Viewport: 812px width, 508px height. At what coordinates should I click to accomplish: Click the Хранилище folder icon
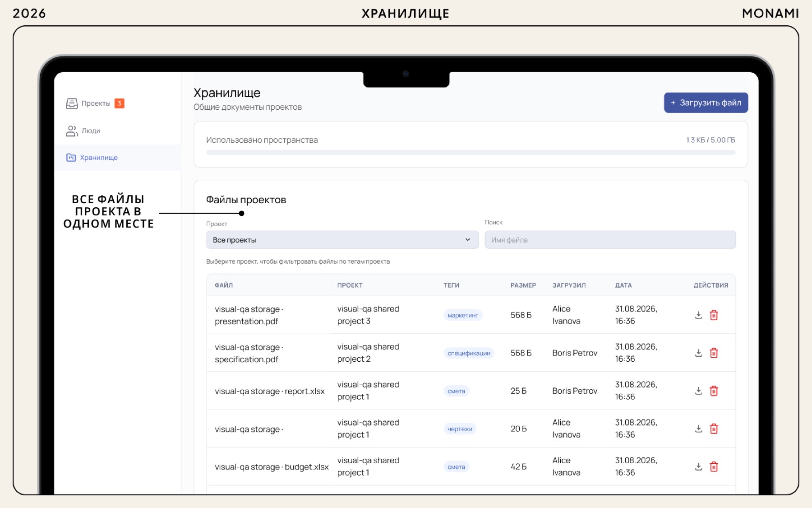(x=71, y=158)
